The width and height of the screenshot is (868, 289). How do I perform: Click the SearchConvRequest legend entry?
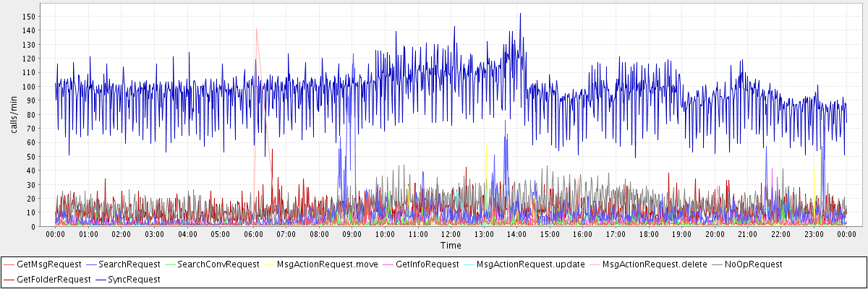(x=218, y=264)
